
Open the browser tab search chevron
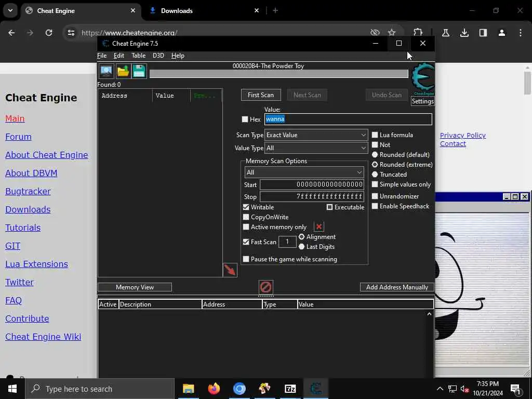click(10, 10)
